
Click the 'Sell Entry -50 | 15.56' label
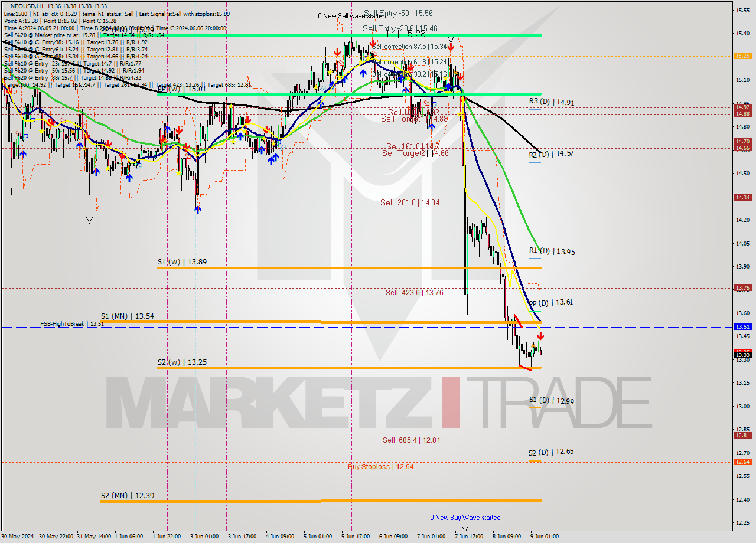(398, 12)
